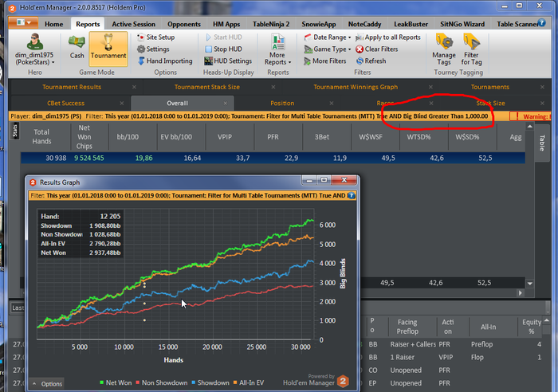The image size is (558, 392).
Task: Sort by Net Won Chips column
Action: point(84,136)
